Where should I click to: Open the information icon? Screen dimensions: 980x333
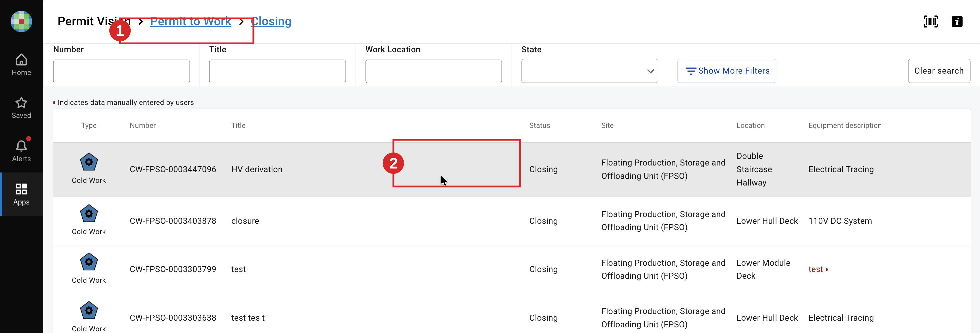point(957,22)
